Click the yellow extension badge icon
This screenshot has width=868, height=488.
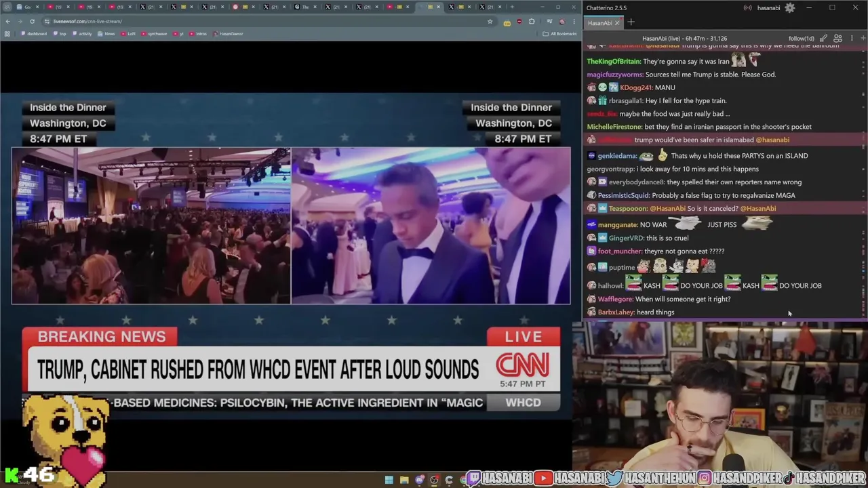point(507,22)
